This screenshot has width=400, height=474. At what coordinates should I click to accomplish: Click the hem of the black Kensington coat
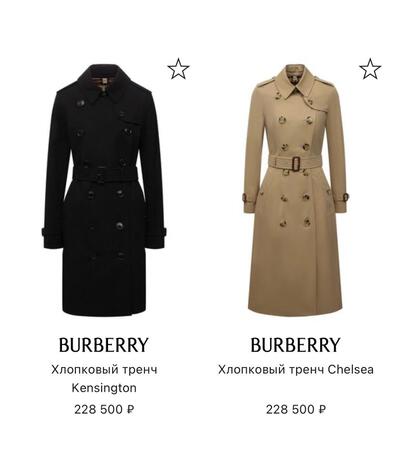point(104,310)
